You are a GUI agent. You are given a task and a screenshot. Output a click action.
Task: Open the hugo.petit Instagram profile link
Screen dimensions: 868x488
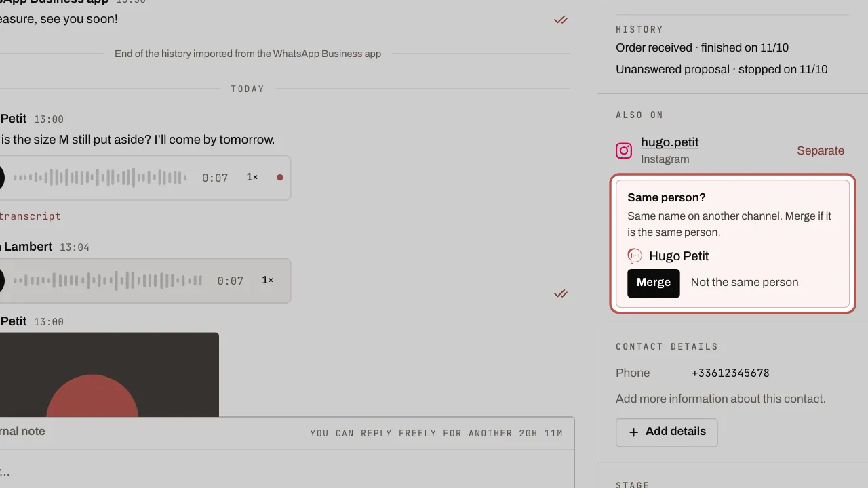pyautogui.click(x=670, y=142)
